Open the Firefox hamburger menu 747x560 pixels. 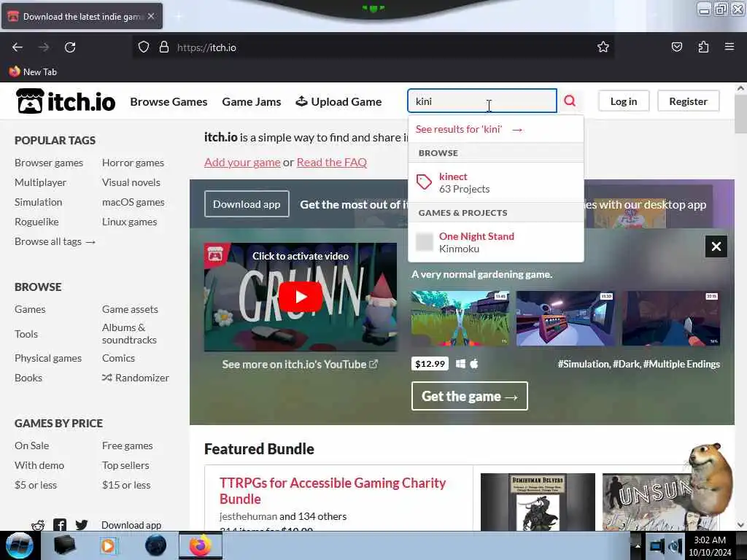(729, 47)
